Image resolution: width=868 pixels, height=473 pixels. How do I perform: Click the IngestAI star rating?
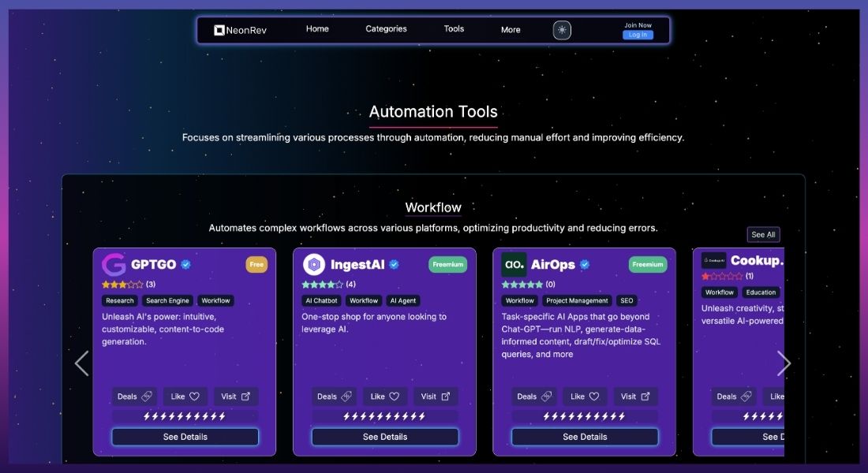tap(322, 285)
